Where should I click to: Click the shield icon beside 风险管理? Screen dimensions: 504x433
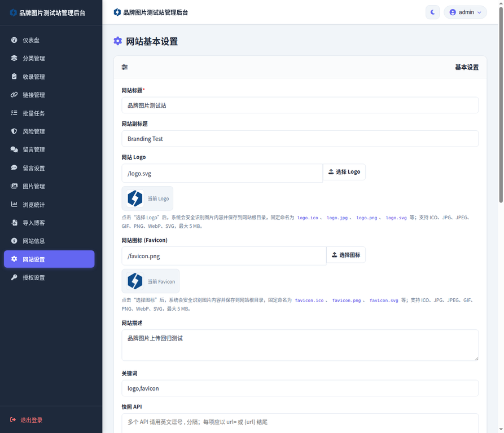point(14,131)
